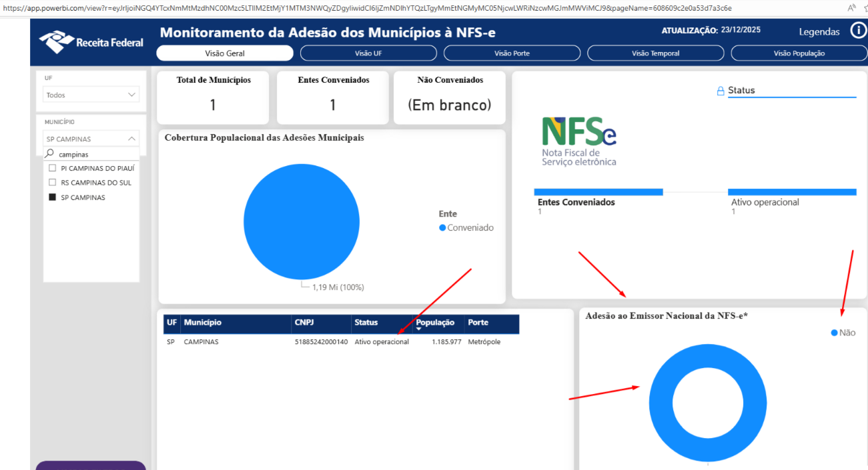The image size is (868, 470).
Task: Click the sort arrow under População header
Action: tap(419, 329)
